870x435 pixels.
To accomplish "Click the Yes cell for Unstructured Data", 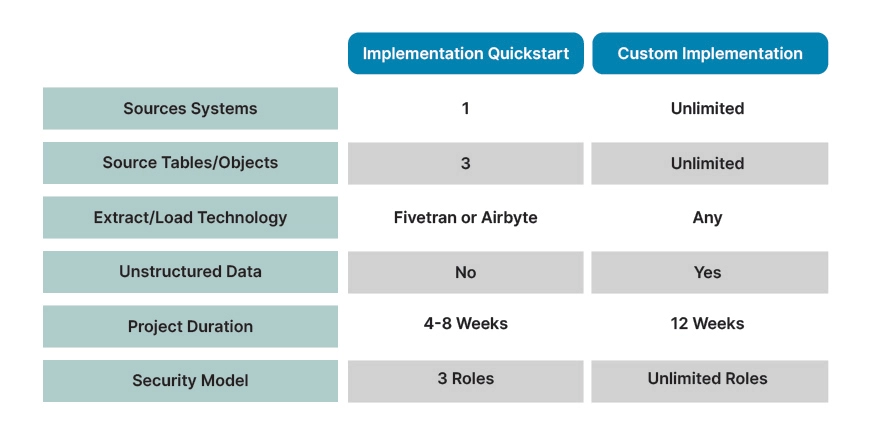I will pos(710,272).
